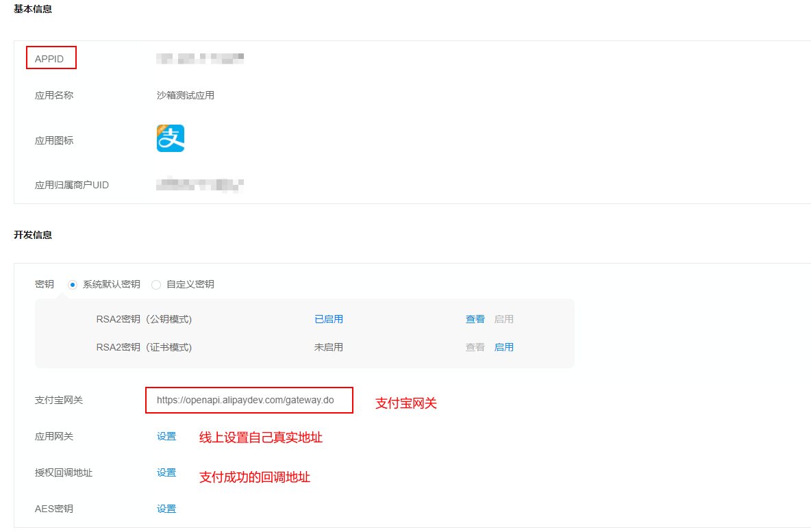Click 设置 link for 应用网关
The image size is (811, 532).
[x=166, y=436]
